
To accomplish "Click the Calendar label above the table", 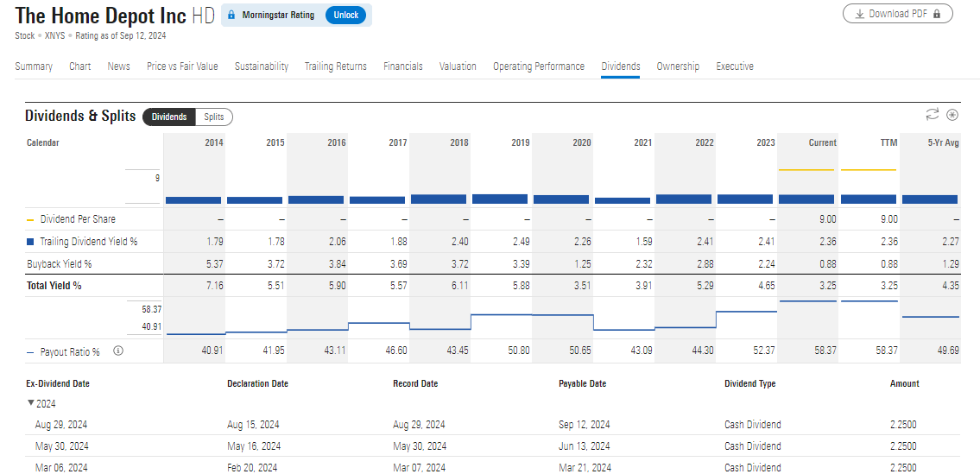I will (43, 142).
